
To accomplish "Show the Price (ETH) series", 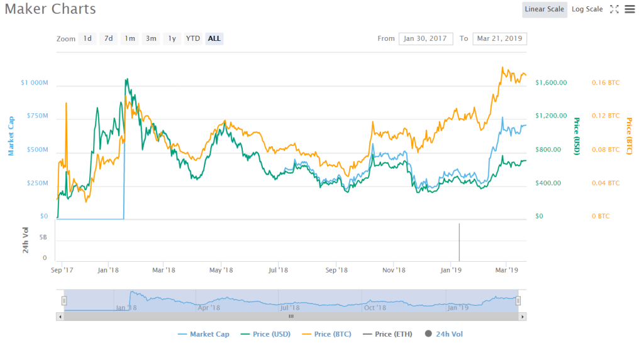I will pyautogui.click(x=387, y=334).
